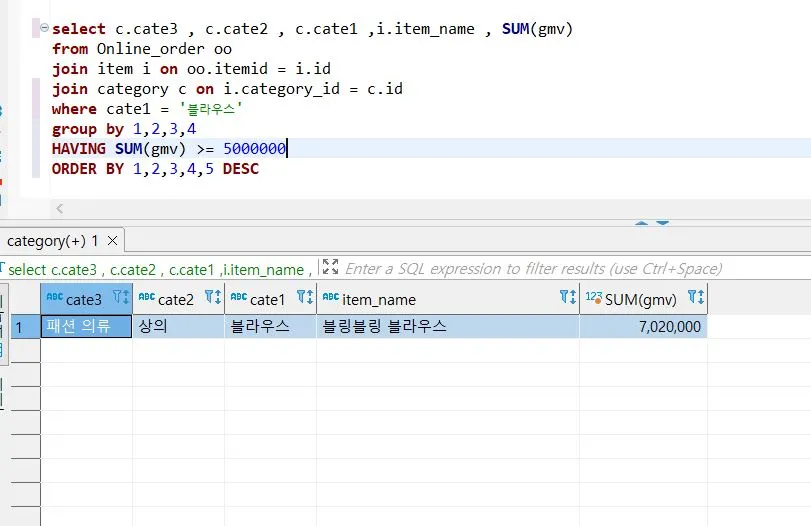Open filter/sort icon on cate3 column
This screenshot has width=811, height=526.
coord(121,297)
